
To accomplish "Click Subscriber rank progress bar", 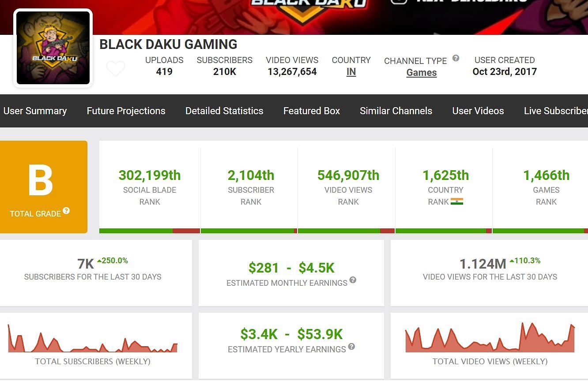I will click(249, 231).
